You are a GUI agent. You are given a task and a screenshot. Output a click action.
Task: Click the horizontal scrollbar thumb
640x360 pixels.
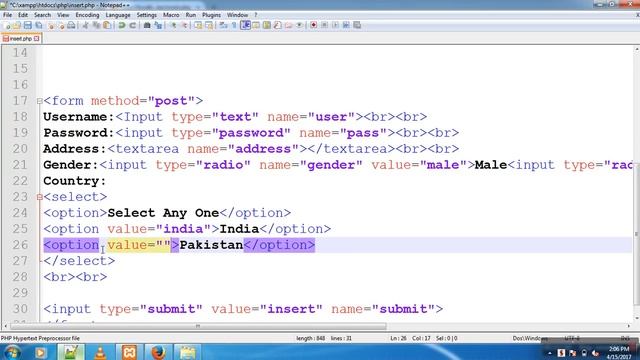coord(198,326)
